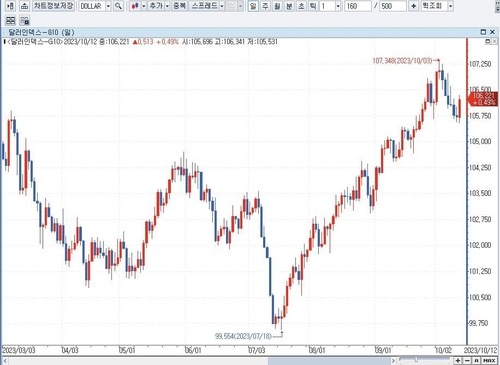Click the 2023/10/12 date axis label
500x365 pixels.
480,350
